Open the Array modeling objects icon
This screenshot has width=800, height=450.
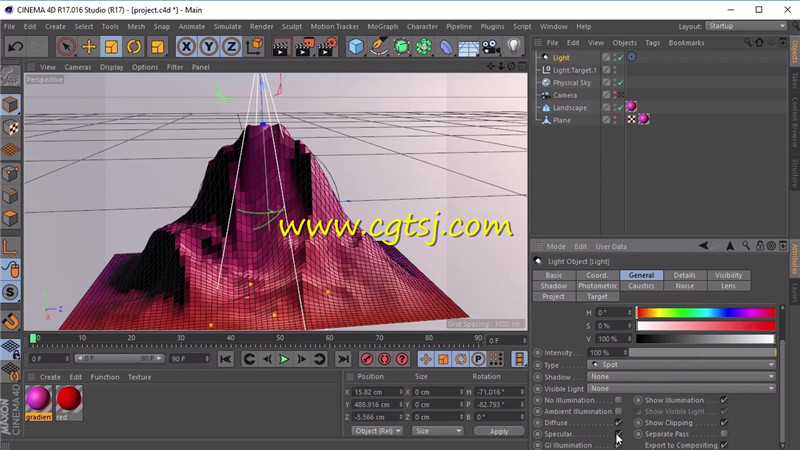click(x=423, y=47)
